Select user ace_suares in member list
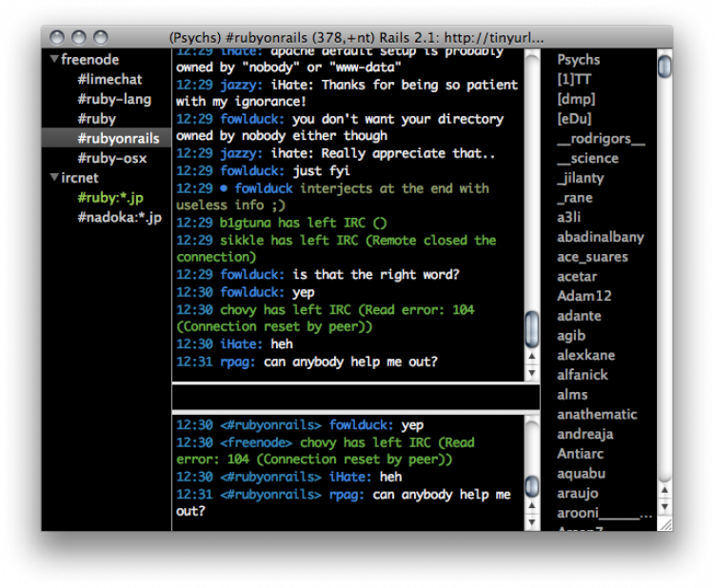 click(592, 257)
